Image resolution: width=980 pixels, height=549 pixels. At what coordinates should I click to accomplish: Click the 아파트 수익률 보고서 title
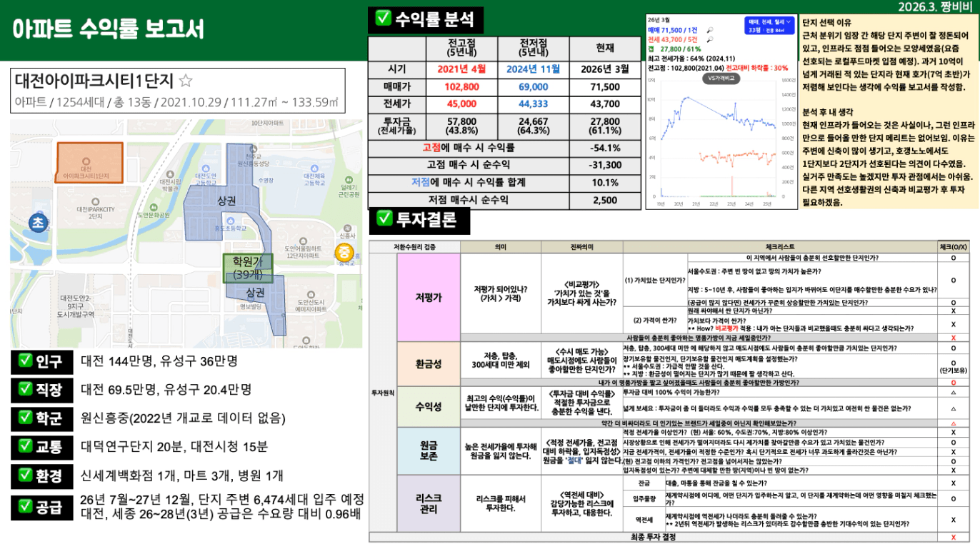[109, 29]
